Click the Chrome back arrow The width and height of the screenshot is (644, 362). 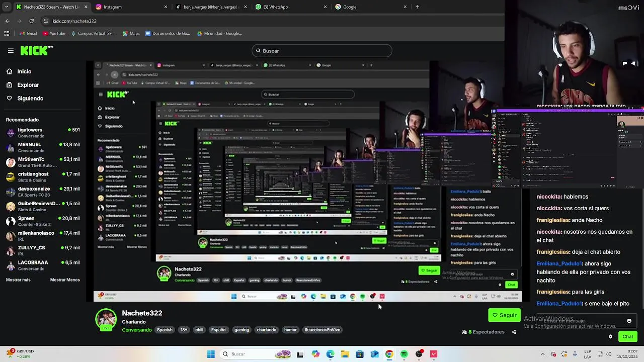pyautogui.click(x=7, y=21)
